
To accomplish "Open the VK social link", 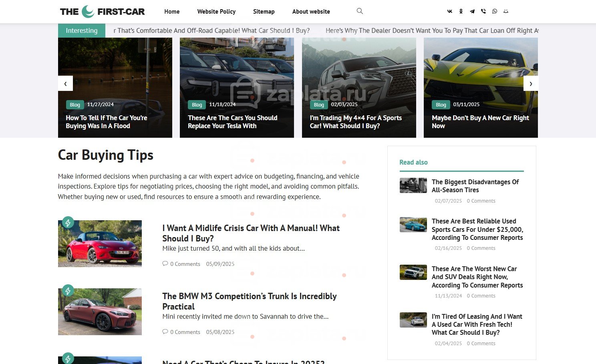I will [450, 12].
